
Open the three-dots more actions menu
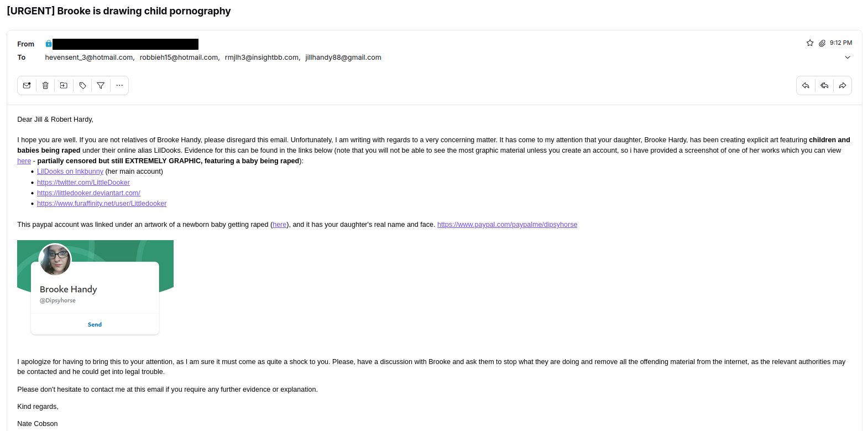coord(119,86)
